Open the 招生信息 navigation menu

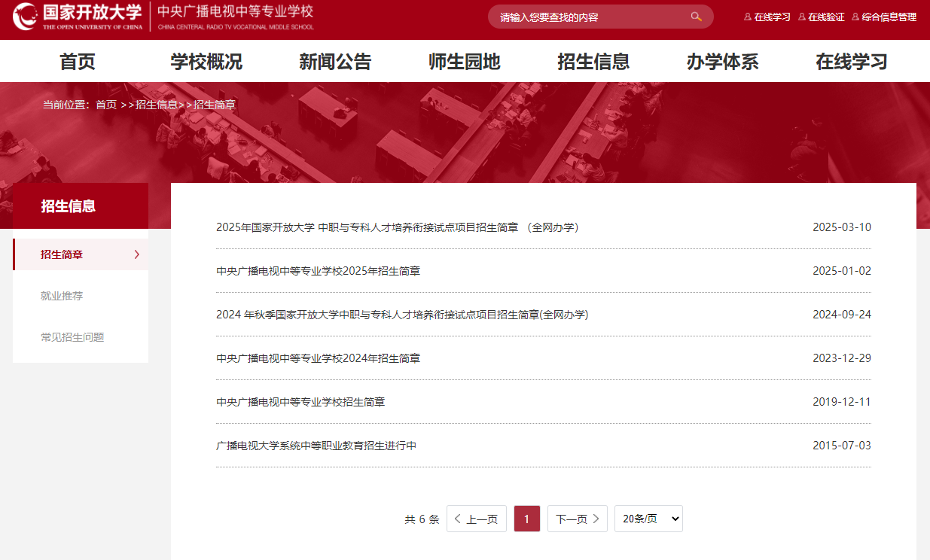click(594, 62)
